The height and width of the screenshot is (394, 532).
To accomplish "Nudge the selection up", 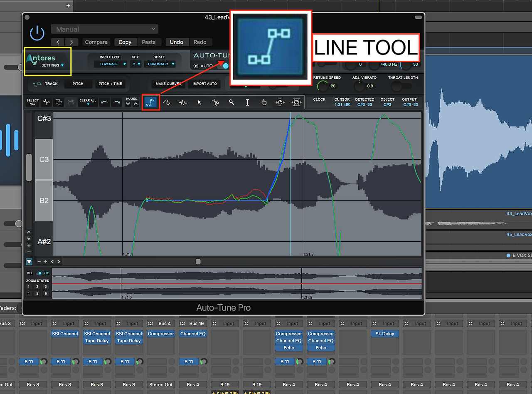I will 135,104.
